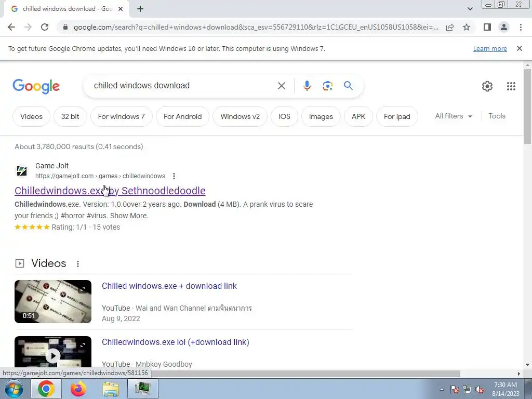
Task: Click the vertical scrollbar thumb
Action: point(527,106)
